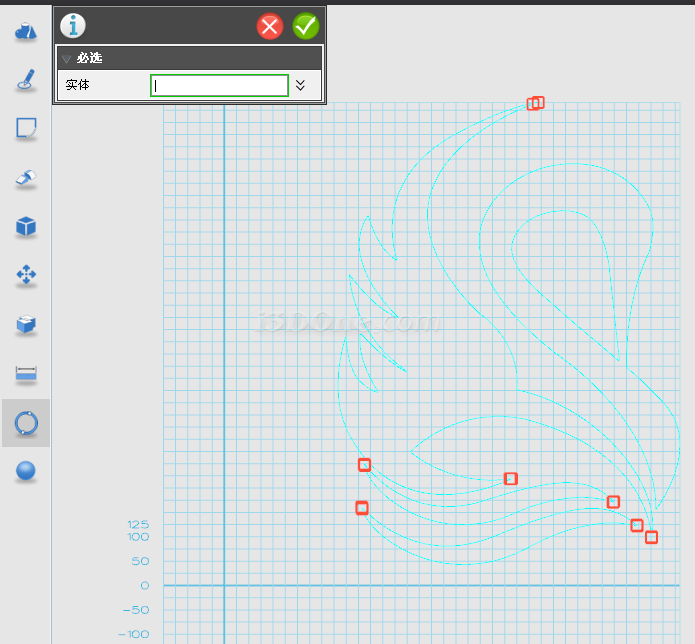Click the red marker in the middle of lower curves

(511, 479)
